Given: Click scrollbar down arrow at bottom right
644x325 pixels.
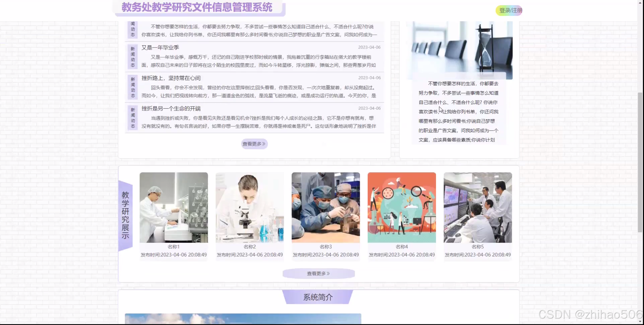Looking at the screenshot, I should pyautogui.click(x=640, y=322).
